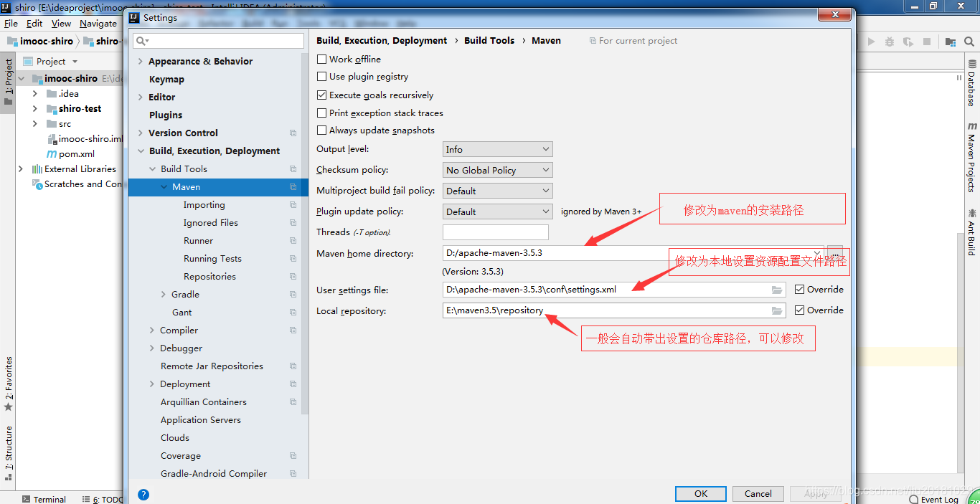The height and width of the screenshot is (504, 980).
Task: Select Ignored Files under Maven
Action: click(x=210, y=223)
